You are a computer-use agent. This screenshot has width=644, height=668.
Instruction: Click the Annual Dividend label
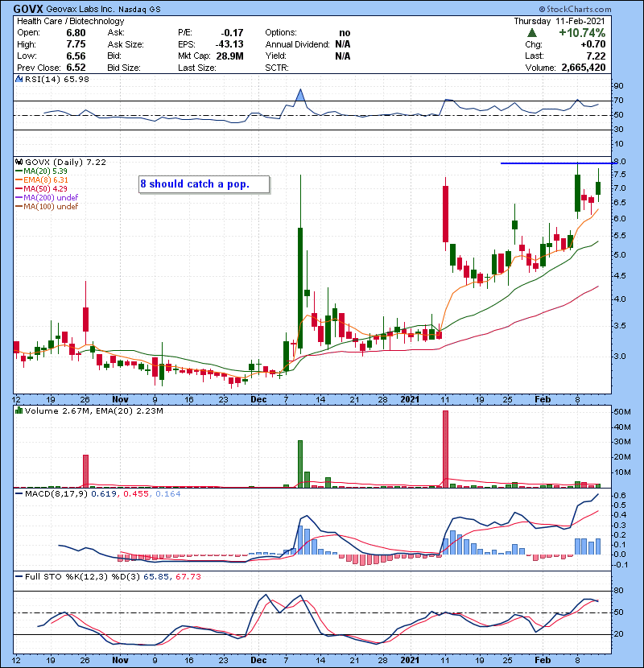coord(298,44)
